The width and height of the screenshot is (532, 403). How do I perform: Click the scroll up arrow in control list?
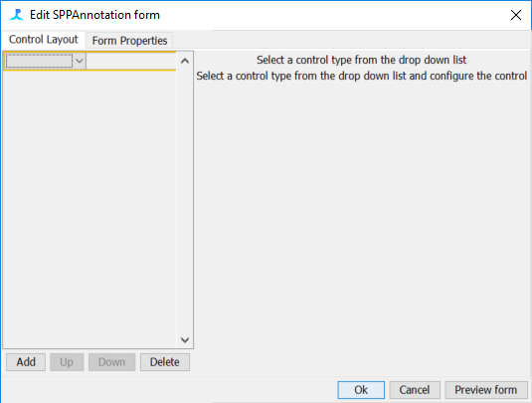tap(185, 61)
